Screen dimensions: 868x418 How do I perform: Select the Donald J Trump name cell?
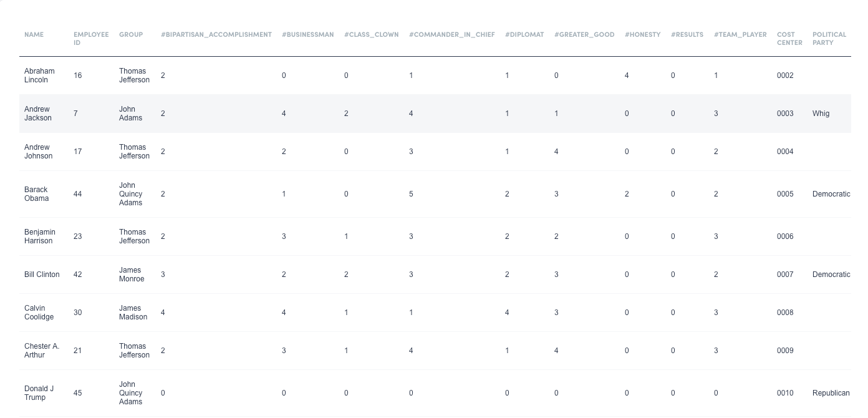pyautogui.click(x=39, y=393)
